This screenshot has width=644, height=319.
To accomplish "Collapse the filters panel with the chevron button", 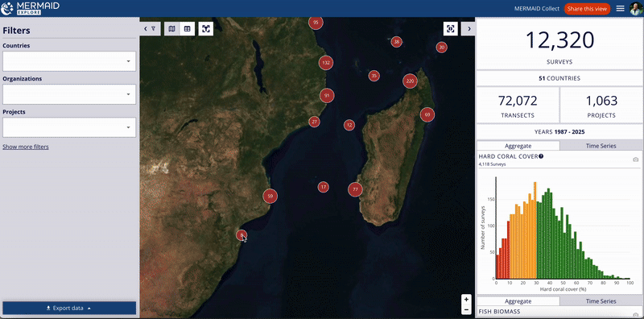I will 150,29.
